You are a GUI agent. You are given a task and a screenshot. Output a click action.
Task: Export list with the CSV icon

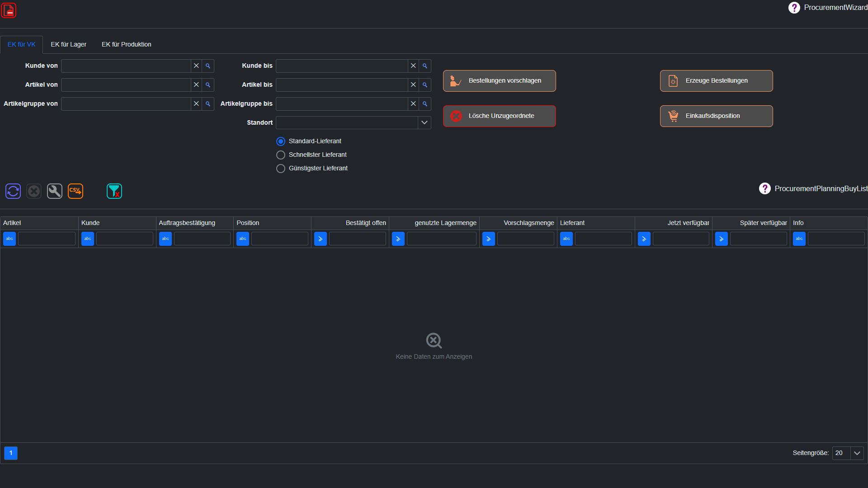click(x=75, y=191)
